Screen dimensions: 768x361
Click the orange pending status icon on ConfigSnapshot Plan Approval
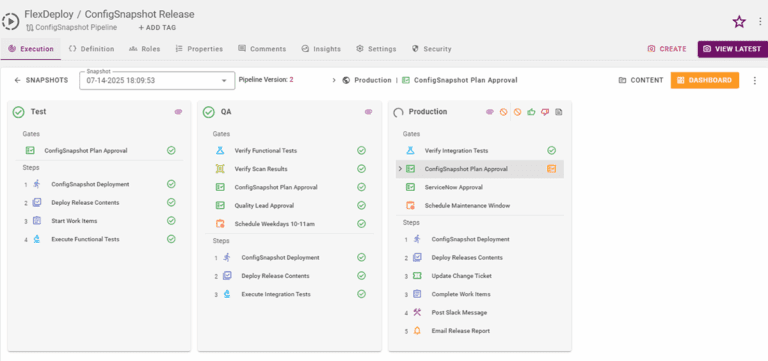tap(552, 169)
